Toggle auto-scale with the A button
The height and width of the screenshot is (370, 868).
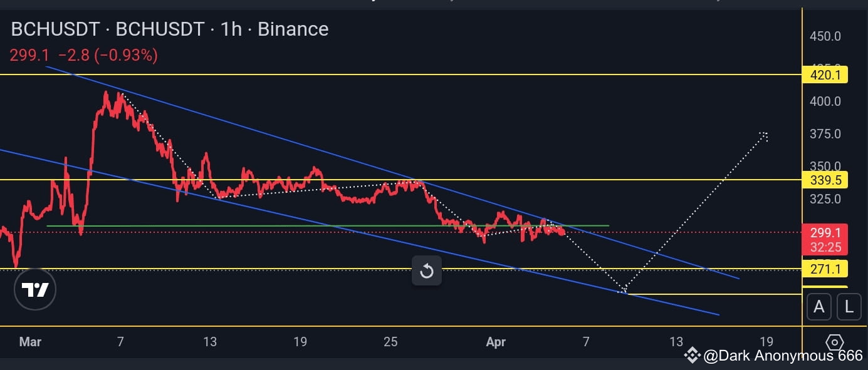(x=818, y=307)
